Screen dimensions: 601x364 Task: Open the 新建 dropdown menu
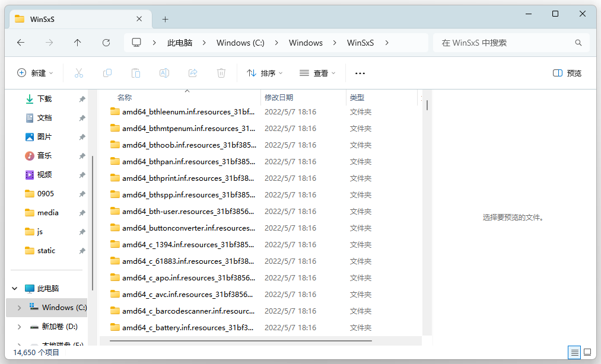[35, 73]
